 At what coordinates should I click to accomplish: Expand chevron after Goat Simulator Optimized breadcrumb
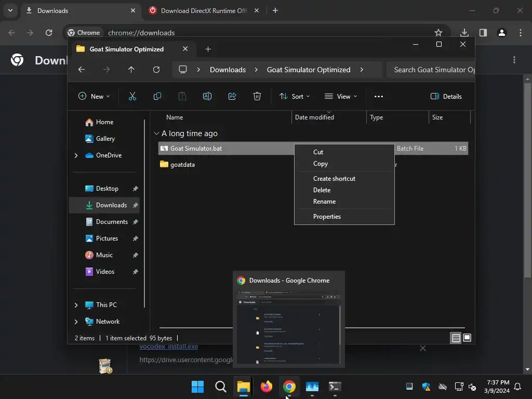(x=362, y=70)
